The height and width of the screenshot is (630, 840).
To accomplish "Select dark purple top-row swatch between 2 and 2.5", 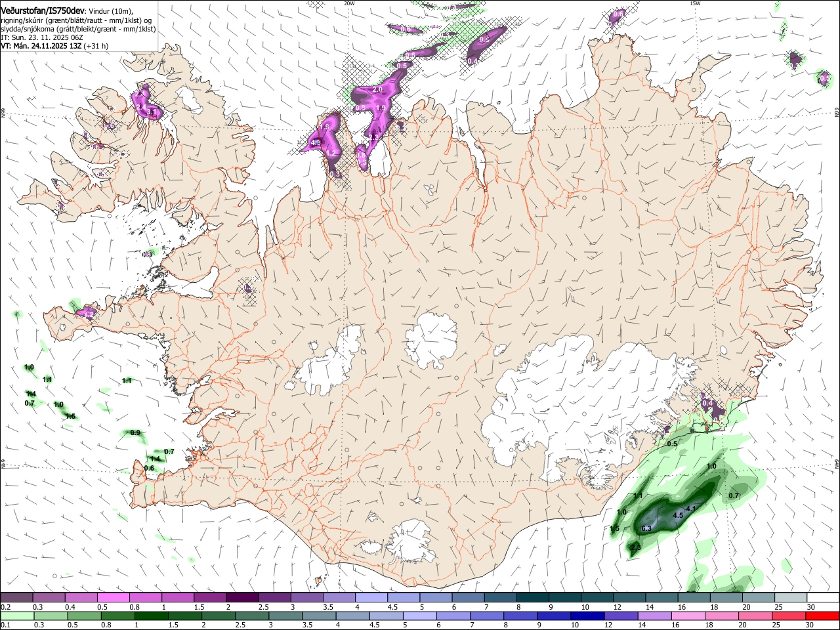I will 242,597.
